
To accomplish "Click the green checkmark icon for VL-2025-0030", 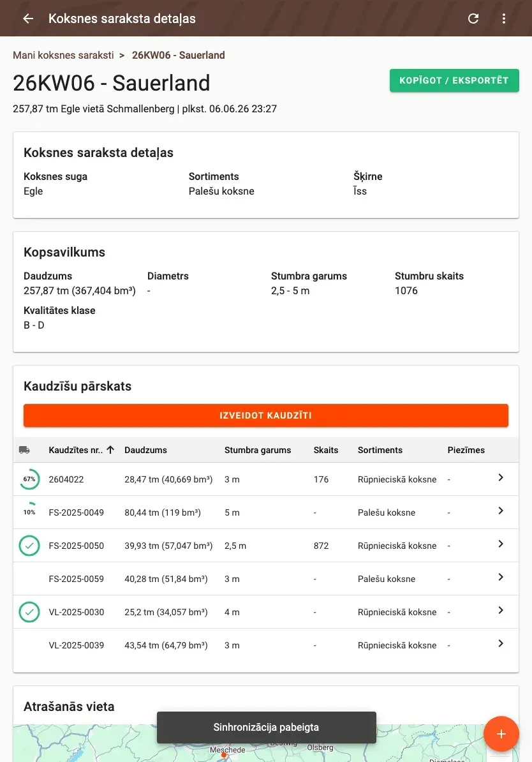I will tap(29, 612).
